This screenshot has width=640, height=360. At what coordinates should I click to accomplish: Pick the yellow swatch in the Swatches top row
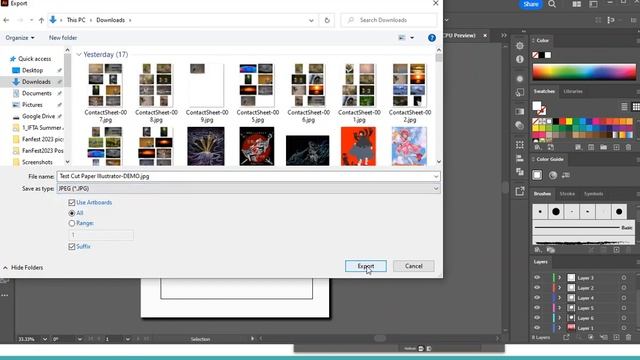pos(569,121)
